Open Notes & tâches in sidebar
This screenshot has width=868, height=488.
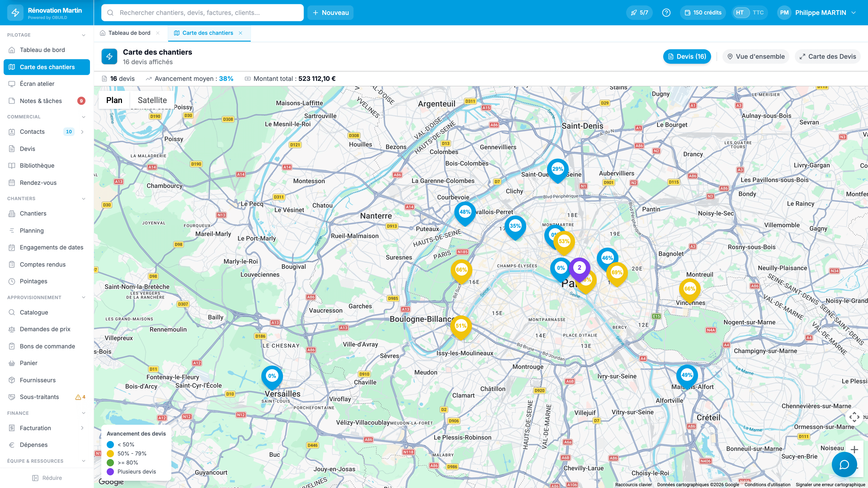coord(47,101)
